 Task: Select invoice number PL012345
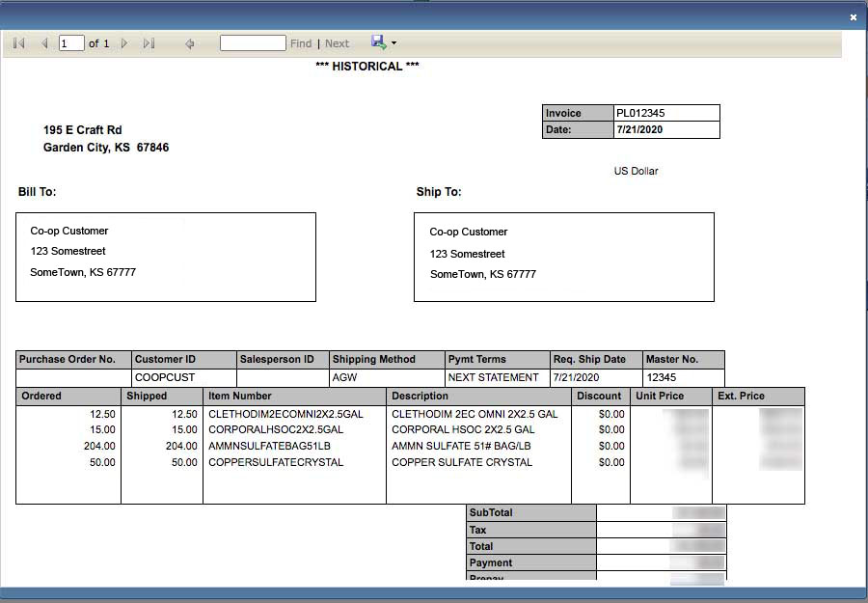pos(665,113)
